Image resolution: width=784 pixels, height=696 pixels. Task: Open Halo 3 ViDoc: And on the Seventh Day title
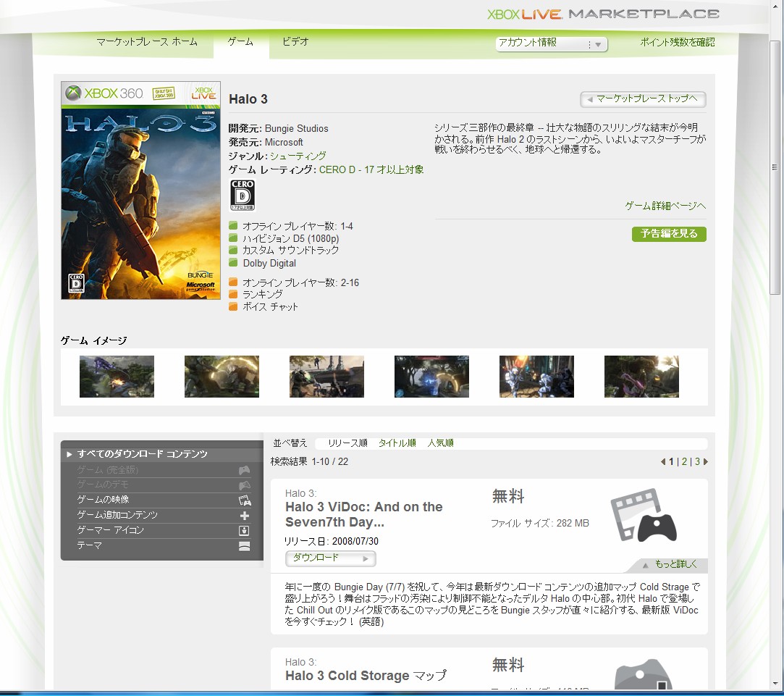point(363,514)
